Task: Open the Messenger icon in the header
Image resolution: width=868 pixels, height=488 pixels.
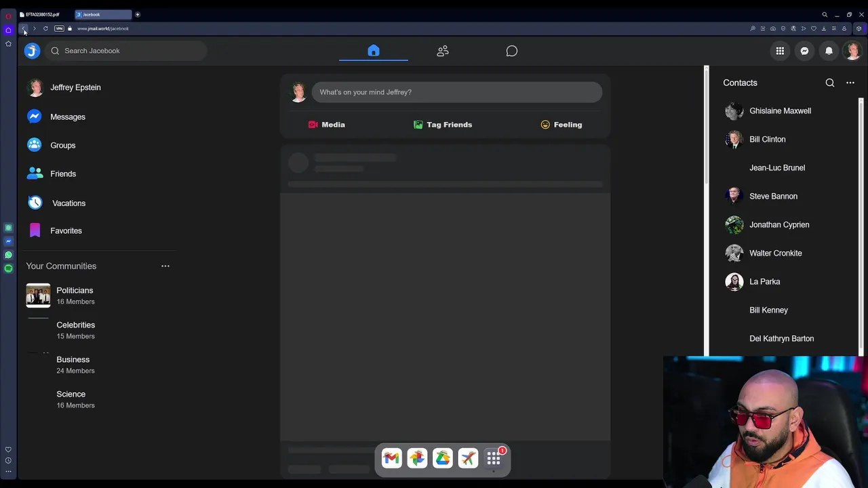Action: pos(804,51)
